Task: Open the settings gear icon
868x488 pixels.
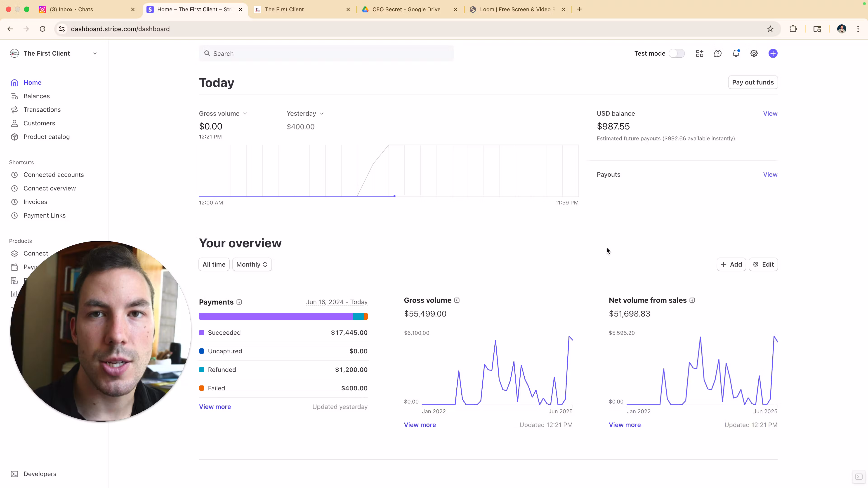Action: point(754,53)
